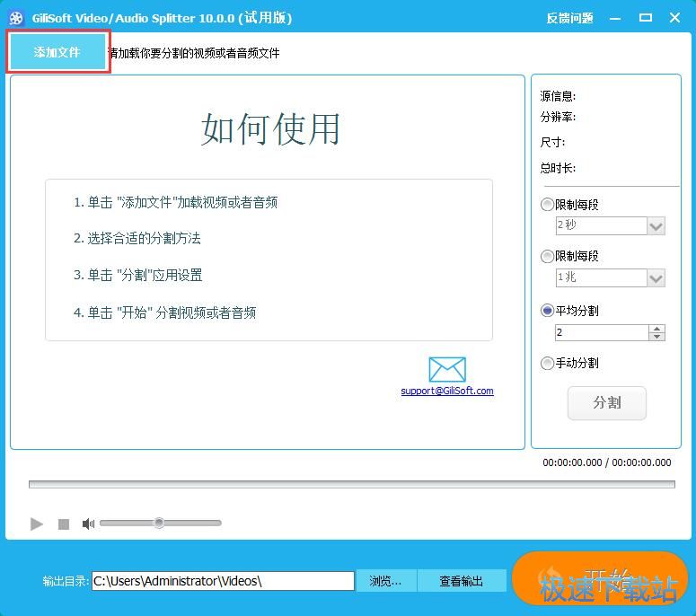Close the Splitter window
Viewport: 696px width, 616px height.
point(674,18)
